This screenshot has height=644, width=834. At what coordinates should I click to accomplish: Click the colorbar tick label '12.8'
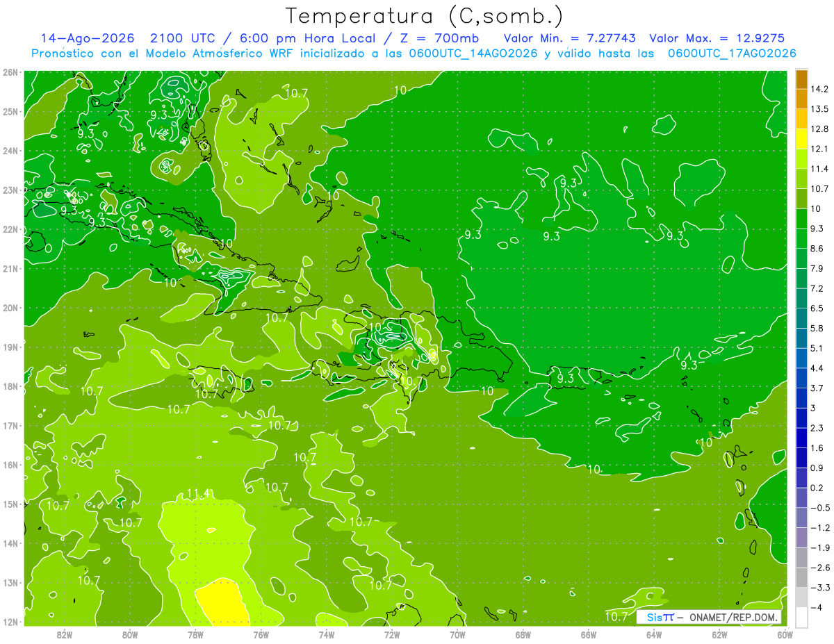coord(819,129)
